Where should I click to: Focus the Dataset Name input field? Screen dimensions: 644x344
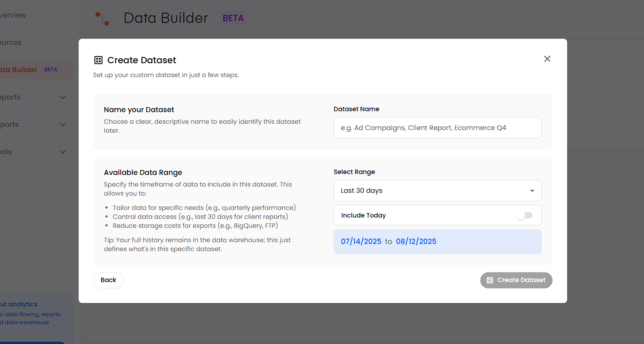(437, 128)
